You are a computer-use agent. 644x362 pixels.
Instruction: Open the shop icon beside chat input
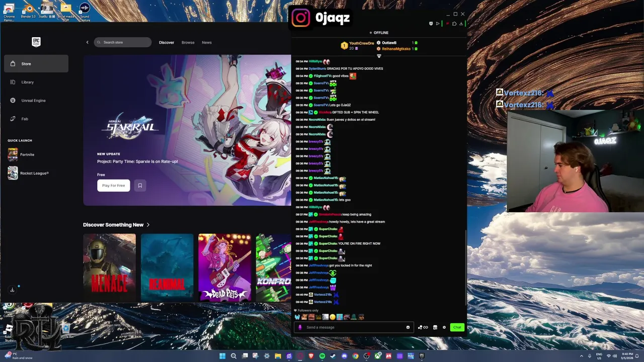pos(435,327)
